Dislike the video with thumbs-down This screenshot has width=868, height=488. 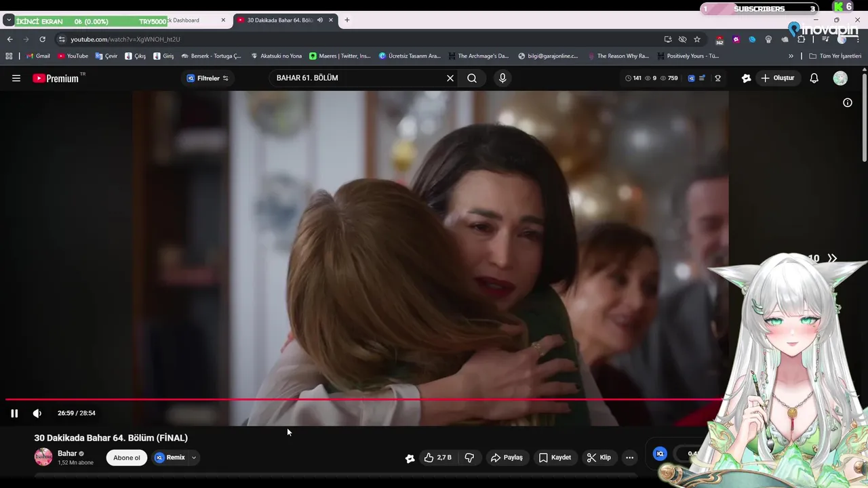pos(469,457)
